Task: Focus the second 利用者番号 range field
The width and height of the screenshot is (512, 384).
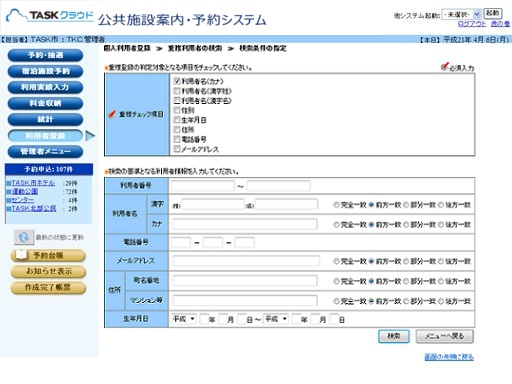Action: click(279, 186)
